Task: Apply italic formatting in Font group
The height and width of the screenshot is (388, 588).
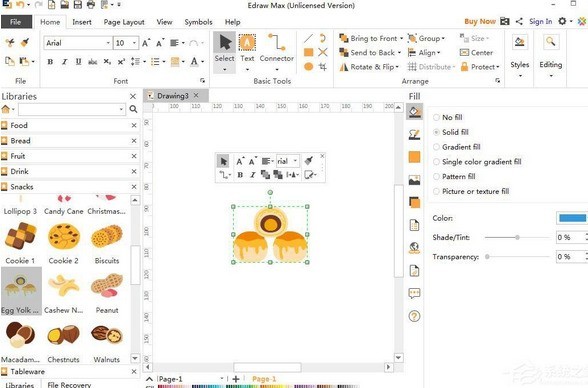Action: pyautogui.click(x=64, y=62)
